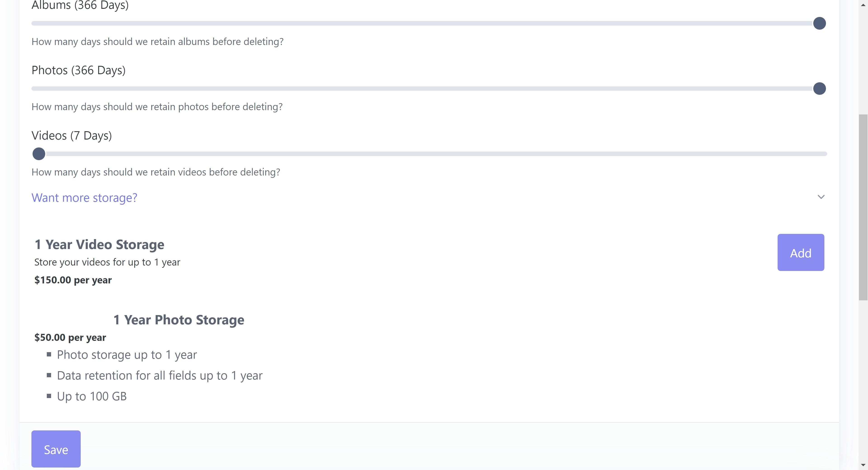This screenshot has height=470, width=868.
Task: Click the "Data retention for all fields" bullet
Action: [159, 375]
